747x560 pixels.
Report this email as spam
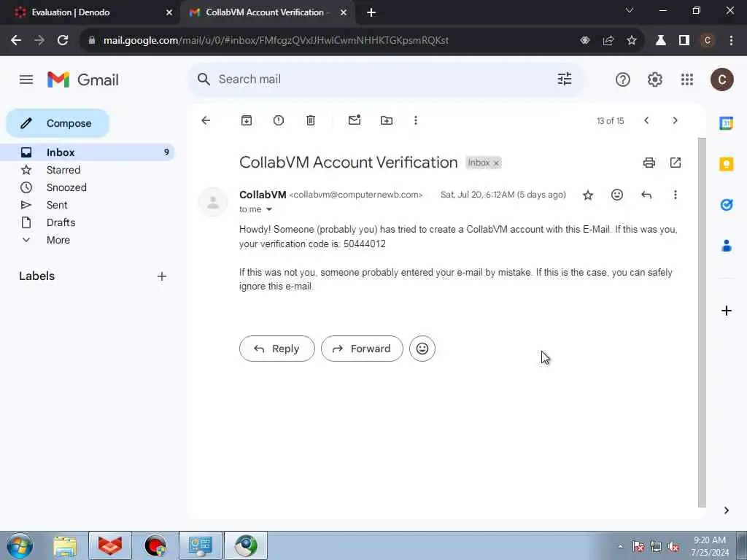[279, 120]
